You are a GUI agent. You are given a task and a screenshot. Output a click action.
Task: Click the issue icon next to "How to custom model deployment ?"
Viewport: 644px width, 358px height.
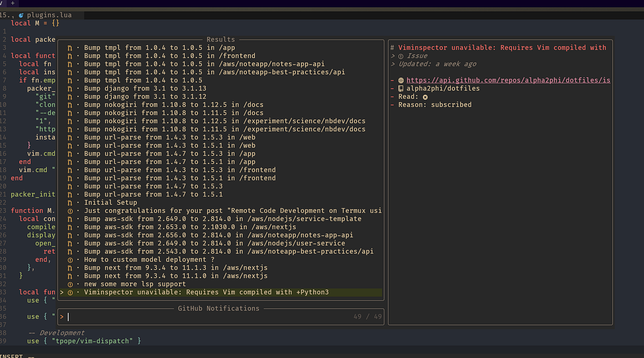(69, 259)
